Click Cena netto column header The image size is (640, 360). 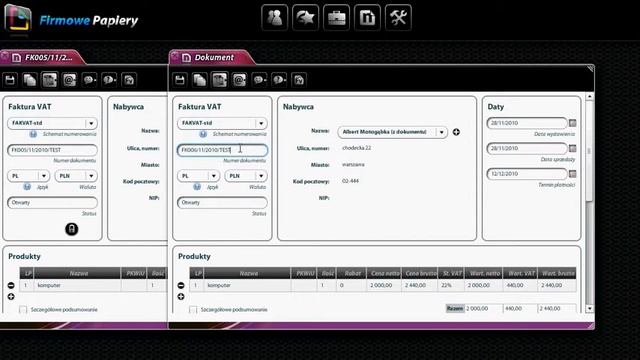[x=384, y=273]
